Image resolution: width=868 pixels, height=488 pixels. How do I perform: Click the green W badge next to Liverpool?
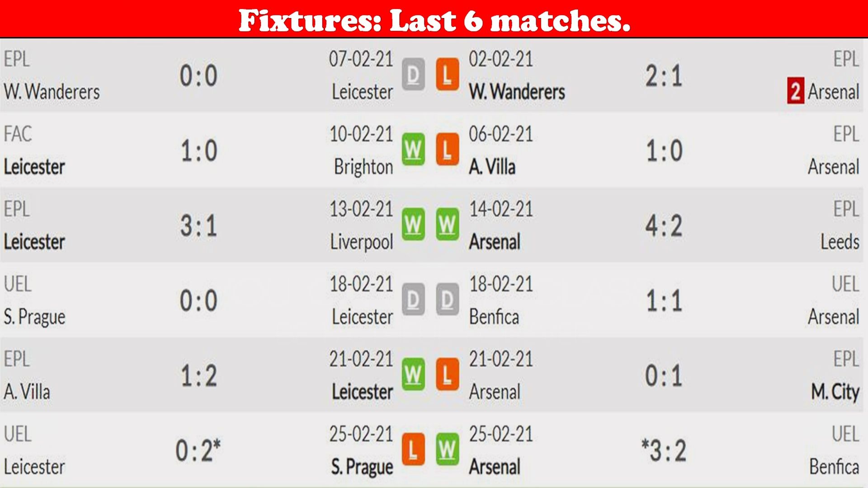coord(413,225)
